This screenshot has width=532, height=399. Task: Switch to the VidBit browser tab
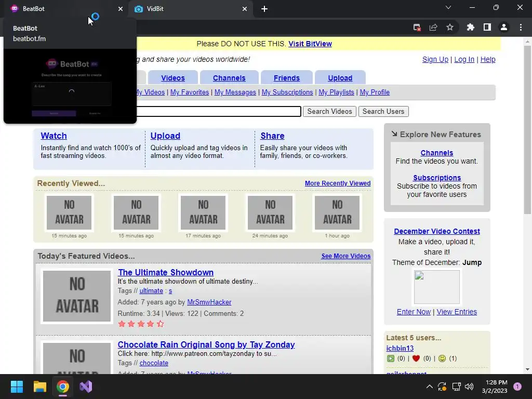click(190, 9)
